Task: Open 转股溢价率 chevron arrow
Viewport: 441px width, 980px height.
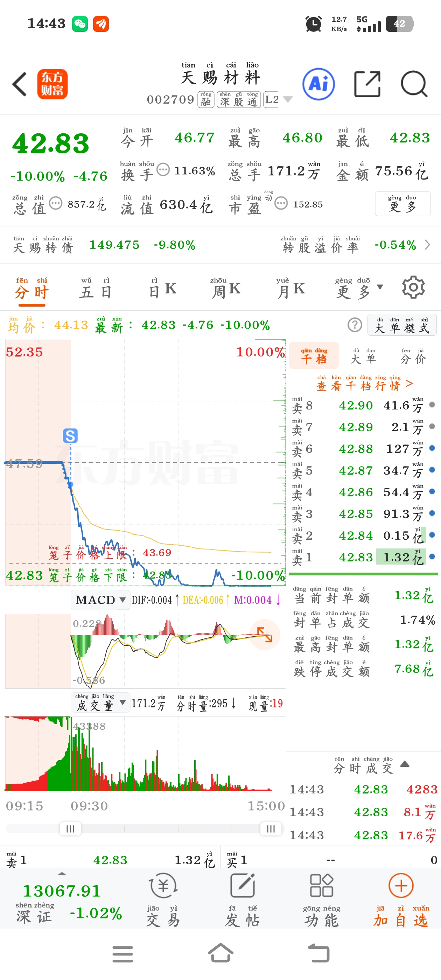Action: click(427, 245)
